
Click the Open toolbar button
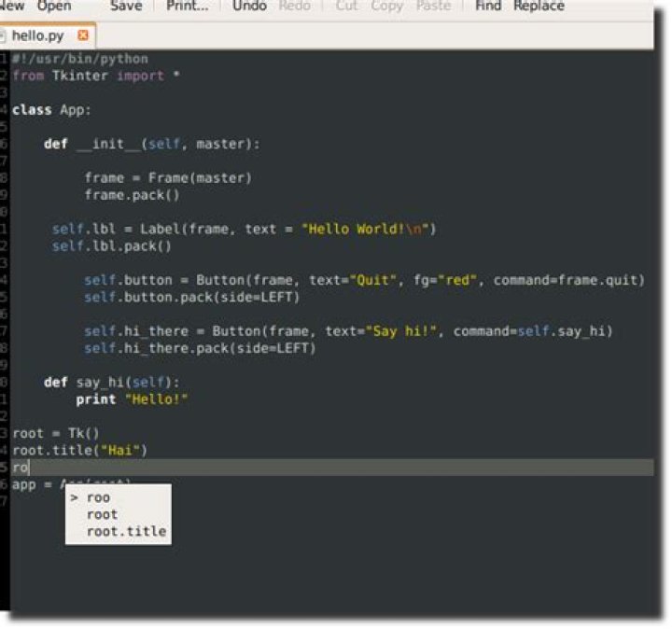pyautogui.click(x=54, y=6)
